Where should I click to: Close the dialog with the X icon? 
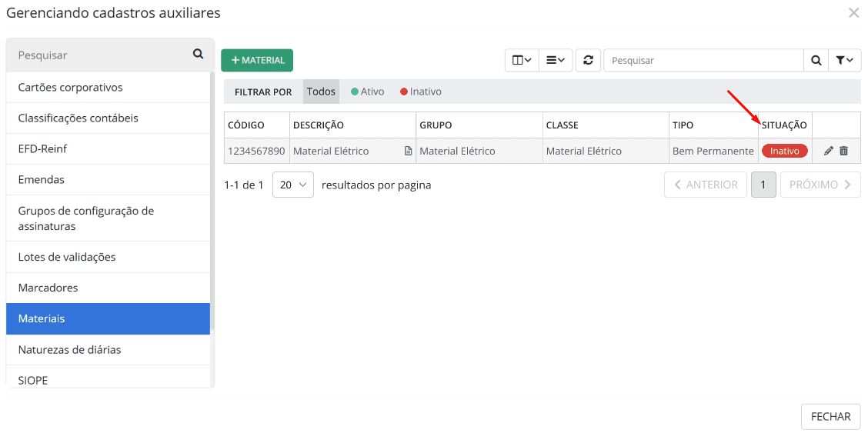tap(853, 13)
